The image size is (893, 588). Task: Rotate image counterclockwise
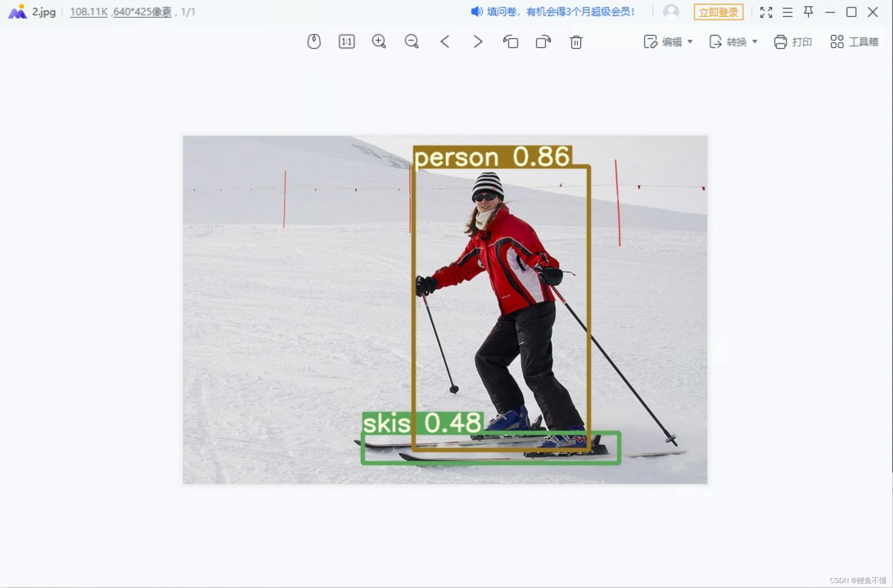pyautogui.click(x=511, y=42)
